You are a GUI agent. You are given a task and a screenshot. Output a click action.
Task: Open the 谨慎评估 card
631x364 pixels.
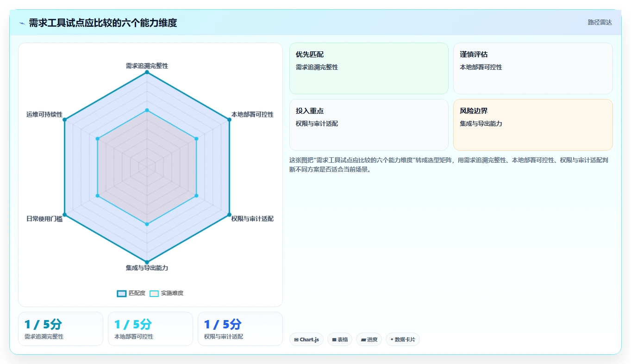(533, 68)
